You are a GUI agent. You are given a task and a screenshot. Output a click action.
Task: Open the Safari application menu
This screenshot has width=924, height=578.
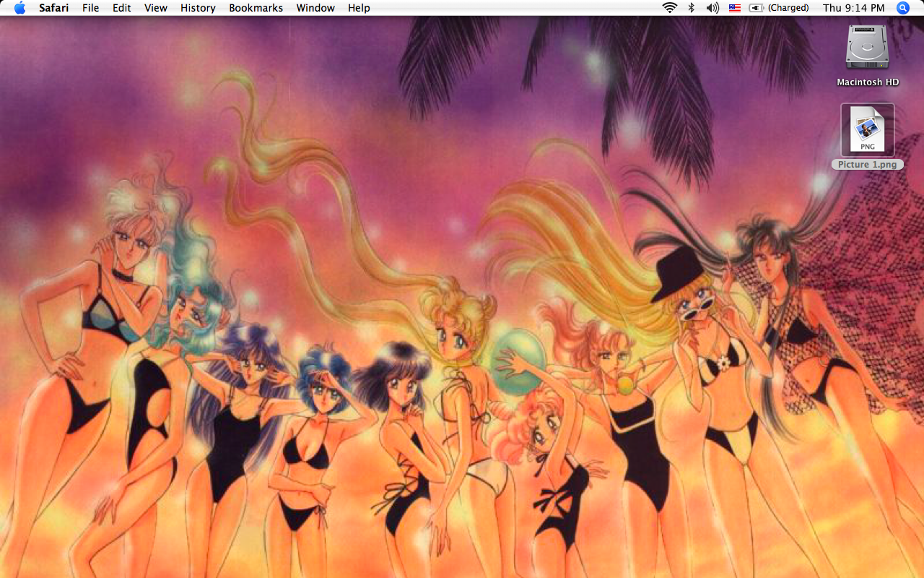pyautogui.click(x=54, y=8)
